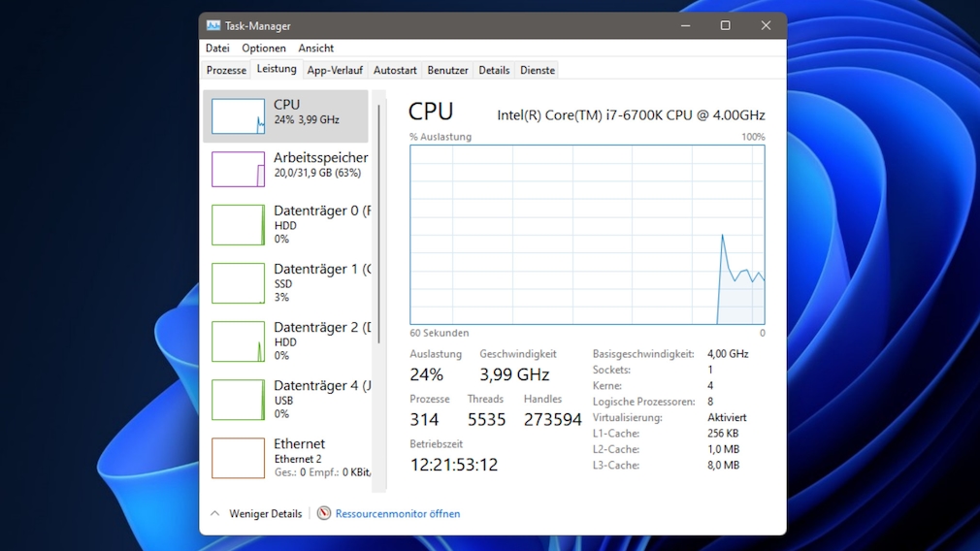Screen dimensions: 980x551
Task: Select Datenträger 4 USB graph thumbnail
Action: pos(238,400)
